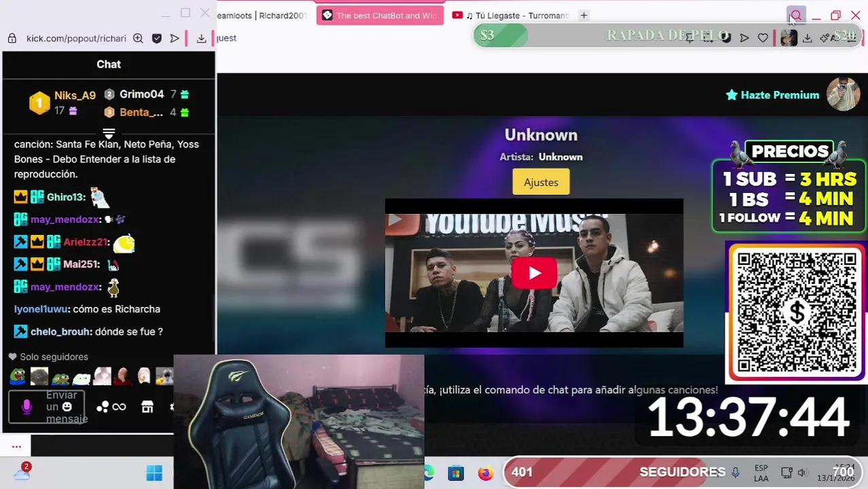Click the Ajustes button
This screenshot has width=868, height=489.
pyautogui.click(x=541, y=182)
